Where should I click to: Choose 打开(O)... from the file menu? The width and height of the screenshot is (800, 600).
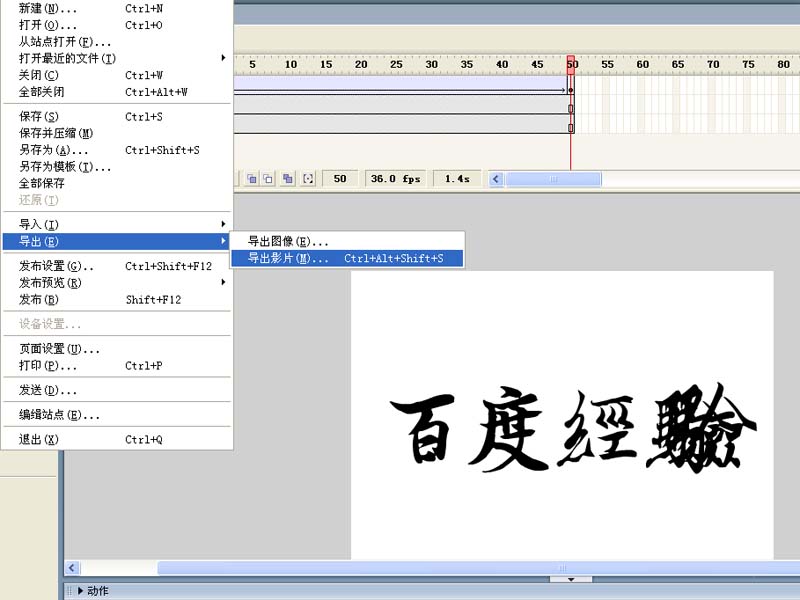tap(117, 25)
